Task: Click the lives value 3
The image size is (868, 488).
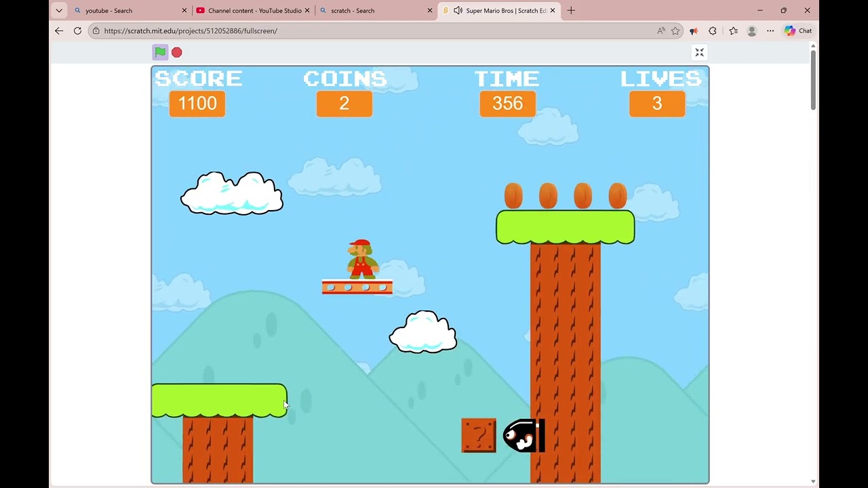Action: pyautogui.click(x=657, y=104)
